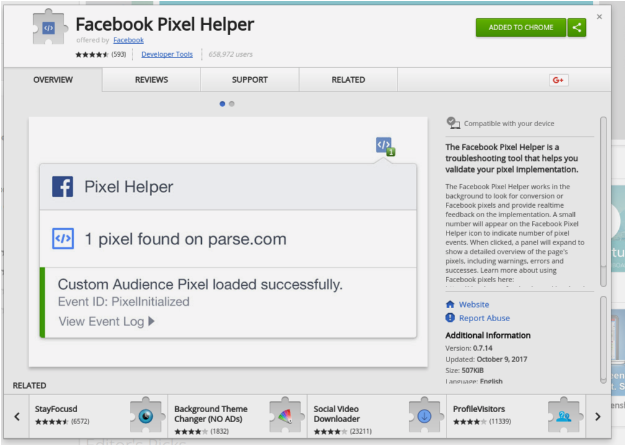Viewport: 627px width, 447px height.
Task: Click the Custom Audience Pixel loaded successfully message
Action: (x=200, y=285)
